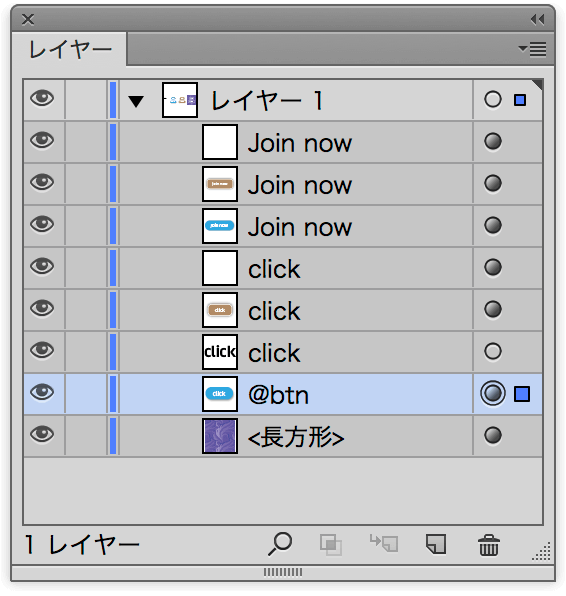Click the Delete Selection trash icon
The height and width of the screenshot is (596, 566).
click(488, 545)
